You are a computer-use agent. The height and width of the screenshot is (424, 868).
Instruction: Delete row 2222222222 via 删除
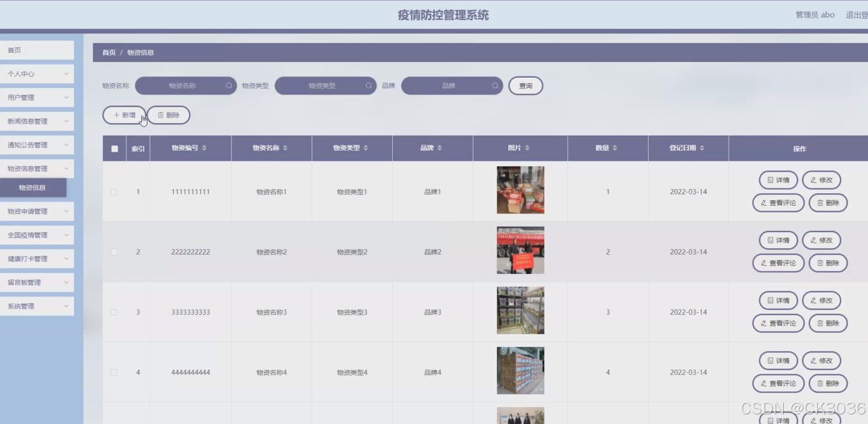pos(828,263)
